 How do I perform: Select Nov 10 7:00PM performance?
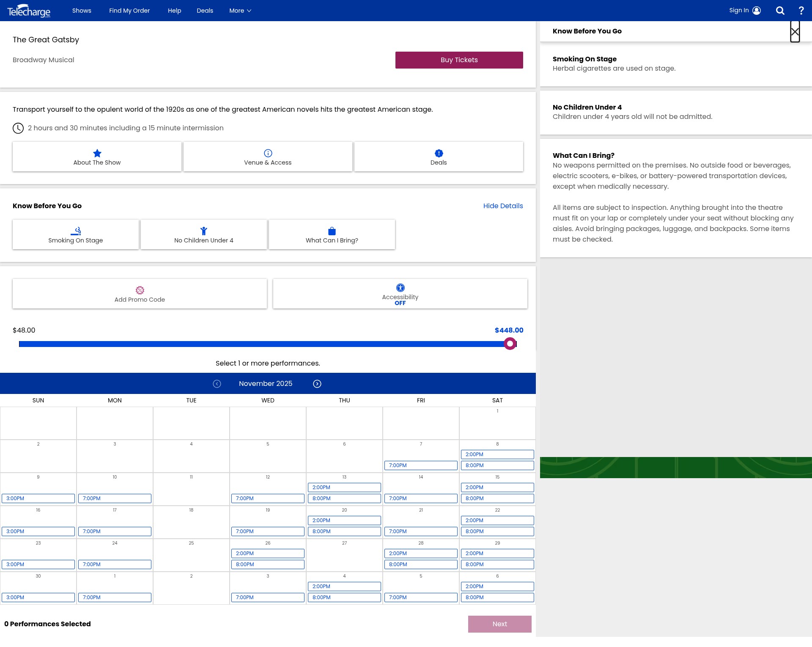[115, 498]
